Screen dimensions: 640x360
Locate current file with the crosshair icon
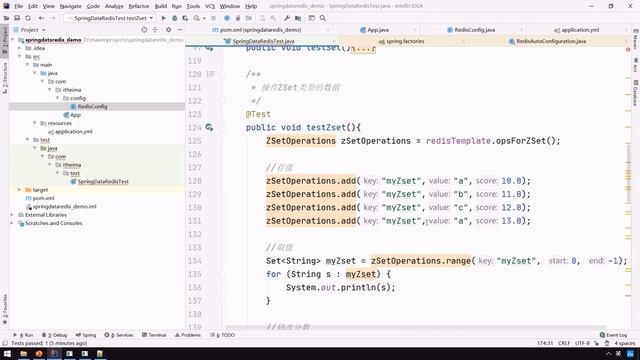click(144, 30)
